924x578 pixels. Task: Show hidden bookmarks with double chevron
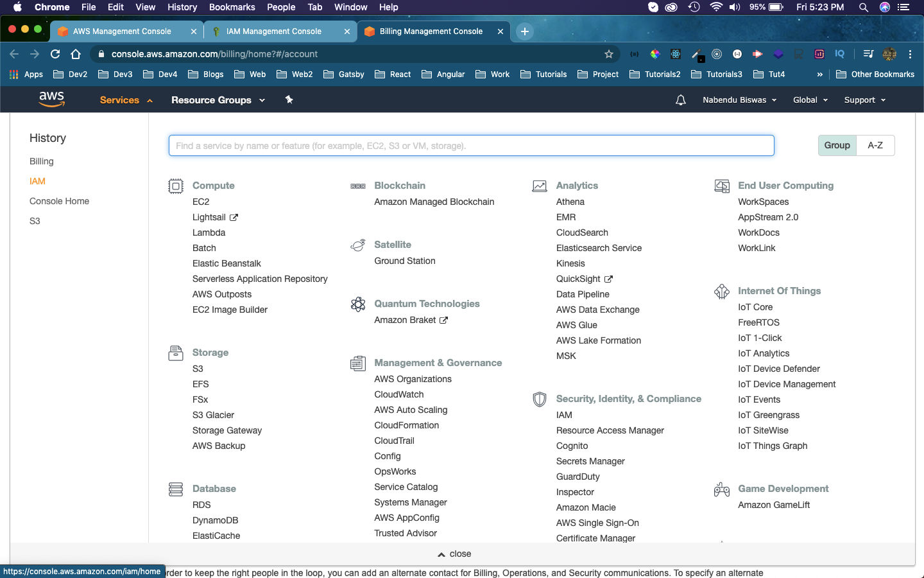[819, 74]
